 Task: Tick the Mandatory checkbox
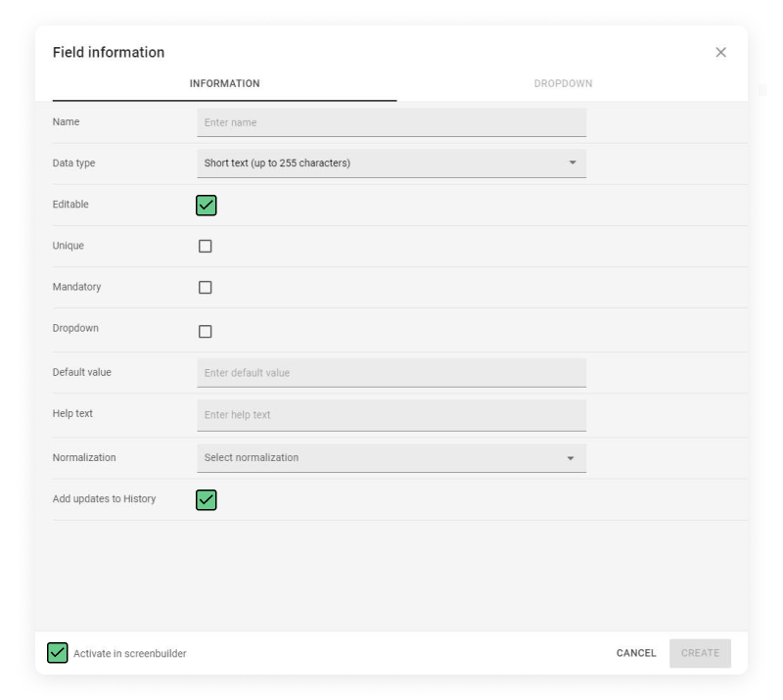point(206,287)
